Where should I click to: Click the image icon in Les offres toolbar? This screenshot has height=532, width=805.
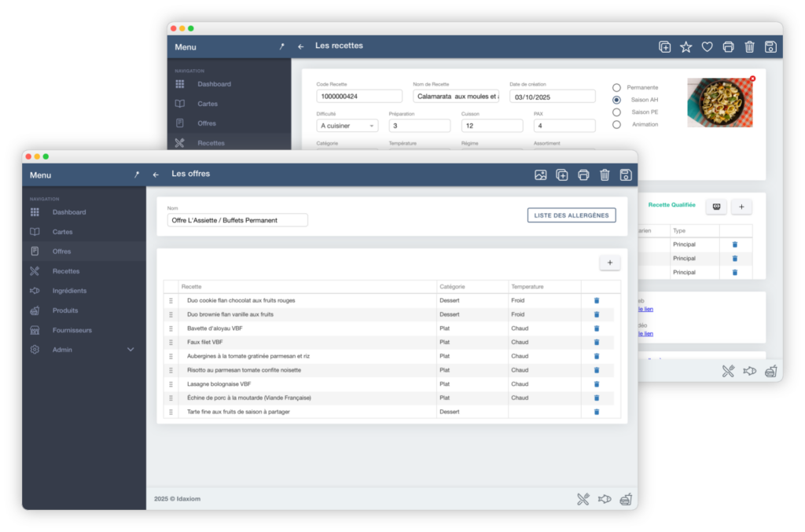(x=541, y=175)
